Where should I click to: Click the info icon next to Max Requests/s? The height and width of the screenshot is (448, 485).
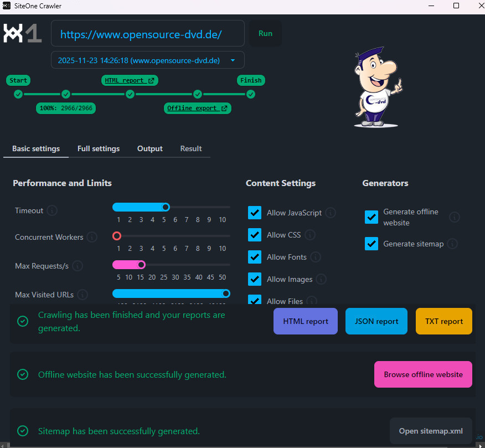[x=78, y=266]
